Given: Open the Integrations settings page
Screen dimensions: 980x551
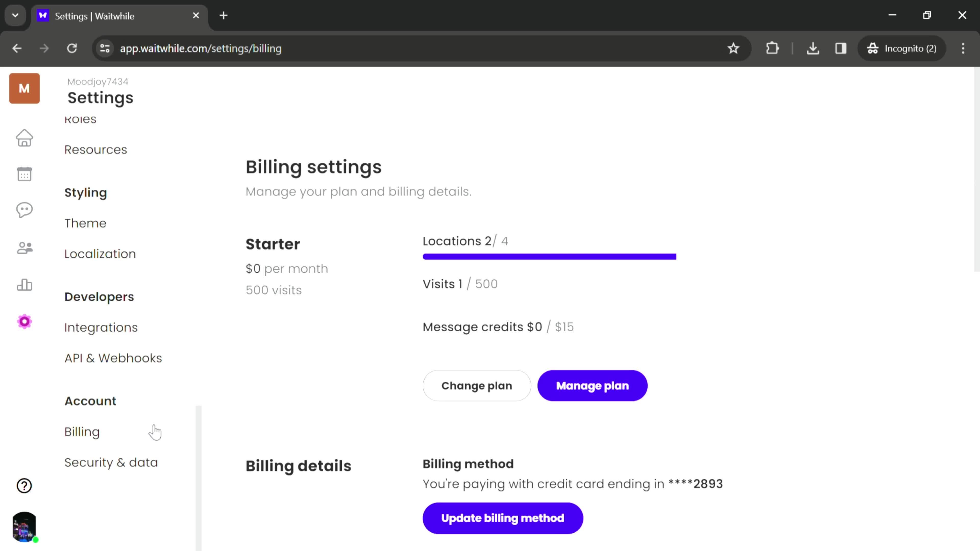Looking at the screenshot, I should pos(101,328).
